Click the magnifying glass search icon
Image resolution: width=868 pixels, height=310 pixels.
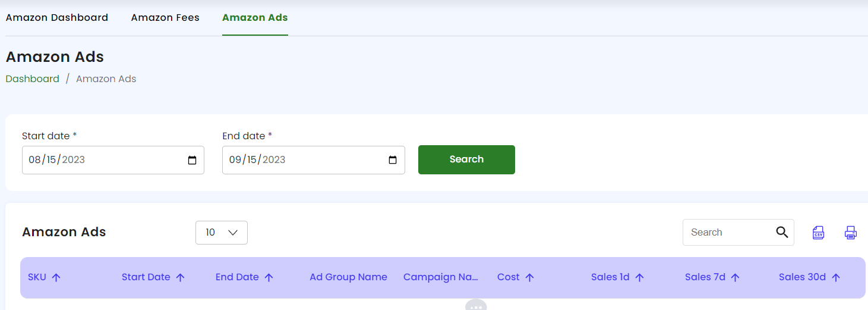[x=782, y=232]
